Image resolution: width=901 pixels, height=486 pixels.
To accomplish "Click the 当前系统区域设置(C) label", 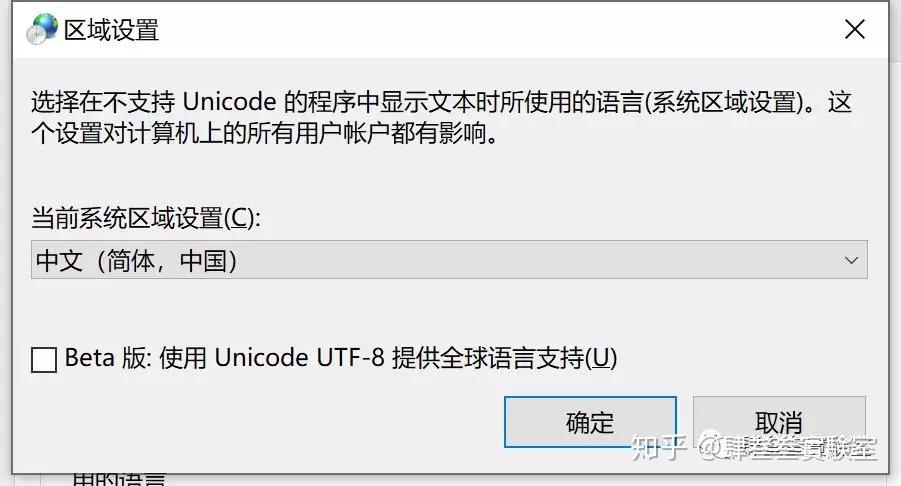I will (x=146, y=218).
